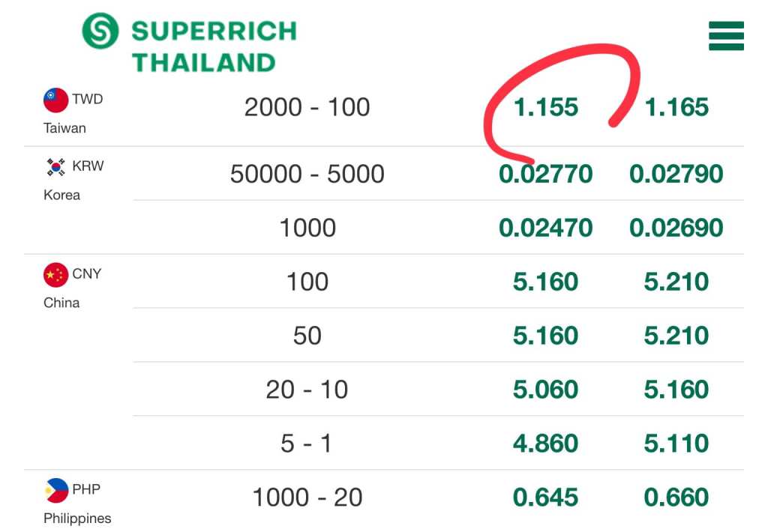Click KRW 1000 buying rate 0.02470
Viewport: 768px width, 532px height.
tap(545, 228)
